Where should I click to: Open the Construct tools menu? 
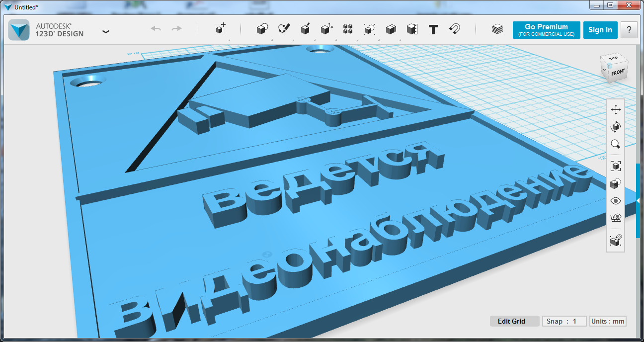[306, 29]
